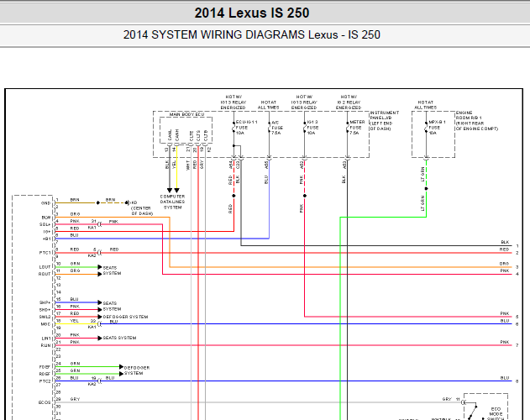Image resolution: width=530 pixels, height=420 pixels.
Task: Click the "CANL" terminal label in Main Body ECU
Action: click(x=170, y=135)
